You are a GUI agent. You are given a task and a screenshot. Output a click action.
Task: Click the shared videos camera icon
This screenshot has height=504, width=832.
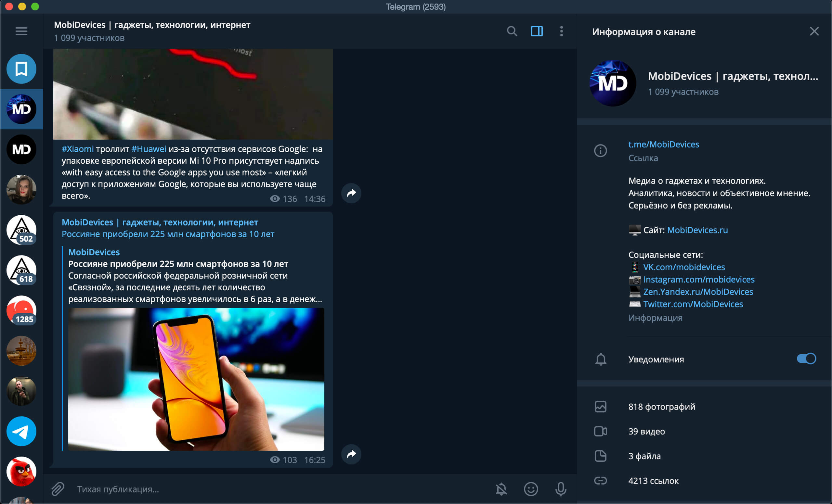[600, 431]
